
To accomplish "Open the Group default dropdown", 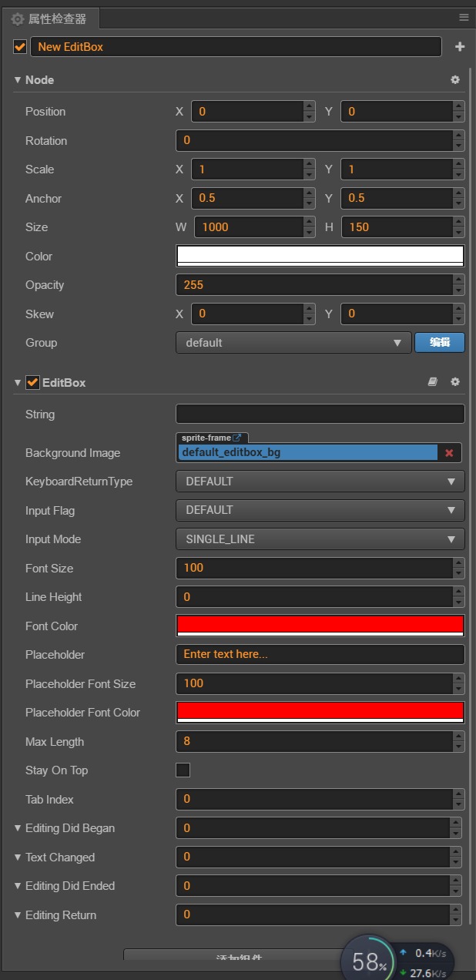I will pos(293,343).
